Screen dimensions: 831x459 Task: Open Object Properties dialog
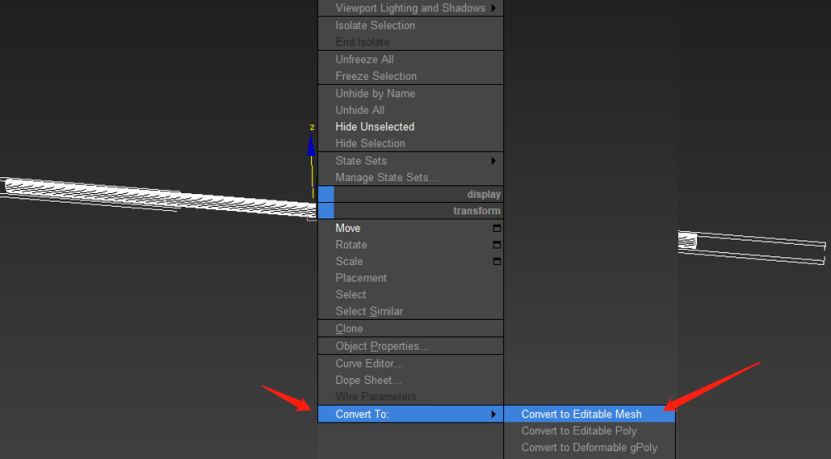click(x=410, y=346)
